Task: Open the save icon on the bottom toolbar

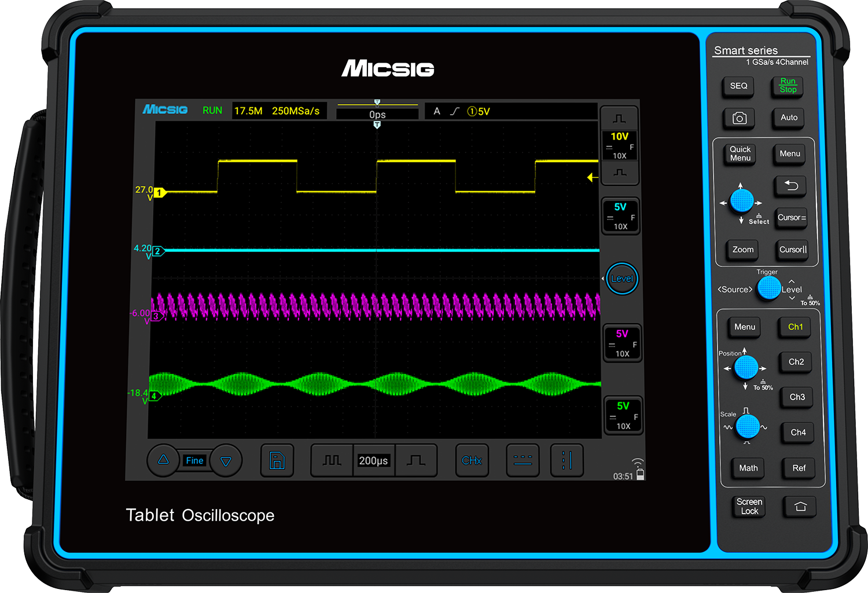Action: coord(277,460)
